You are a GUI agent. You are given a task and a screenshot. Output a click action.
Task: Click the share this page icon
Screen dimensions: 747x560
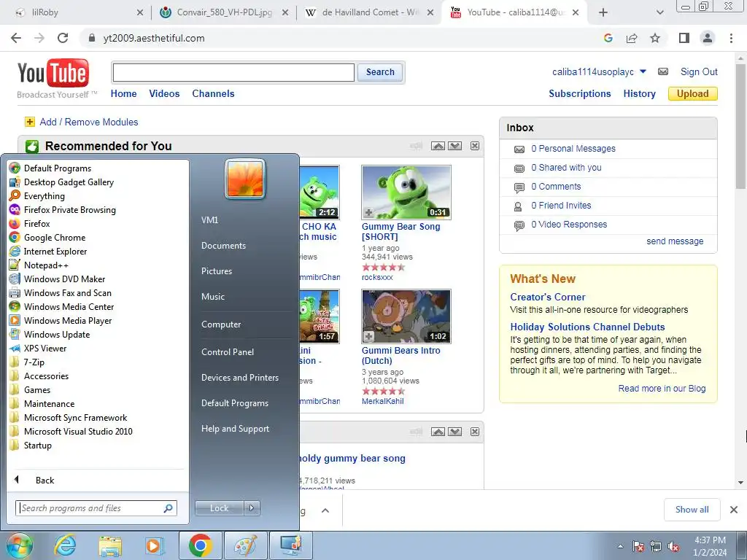pos(632,38)
